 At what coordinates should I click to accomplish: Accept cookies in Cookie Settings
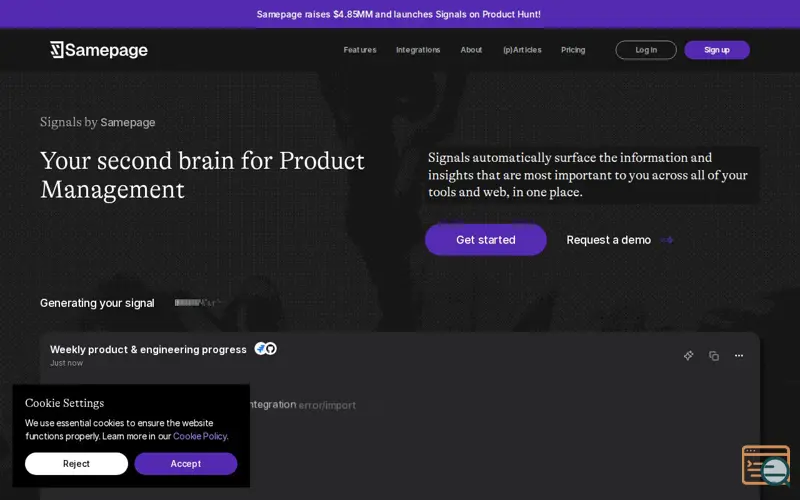(186, 464)
